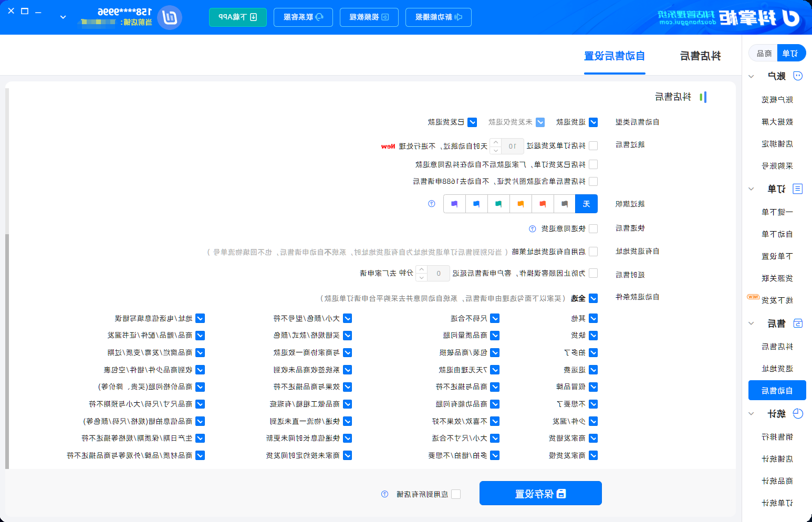Open help icon beside the flag selector
This screenshot has width=812, height=522.
tap(432, 204)
